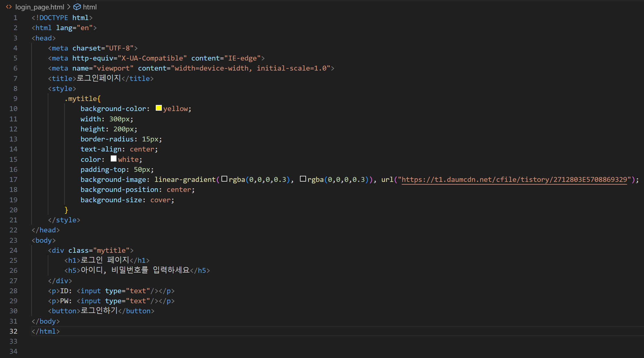Click the HTML file icon in breadcrumb
This screenshot has width=644, height=358.
[x=9, y=7]
